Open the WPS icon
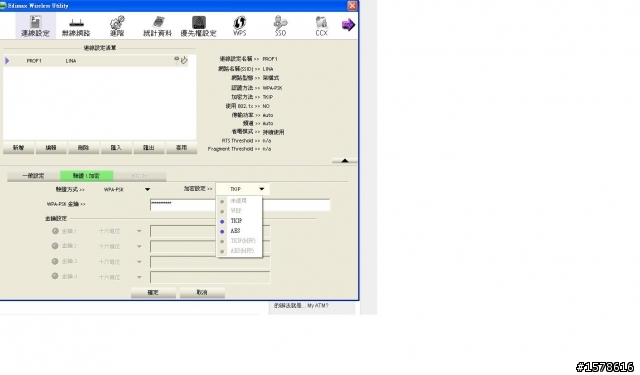 point(240,25)
